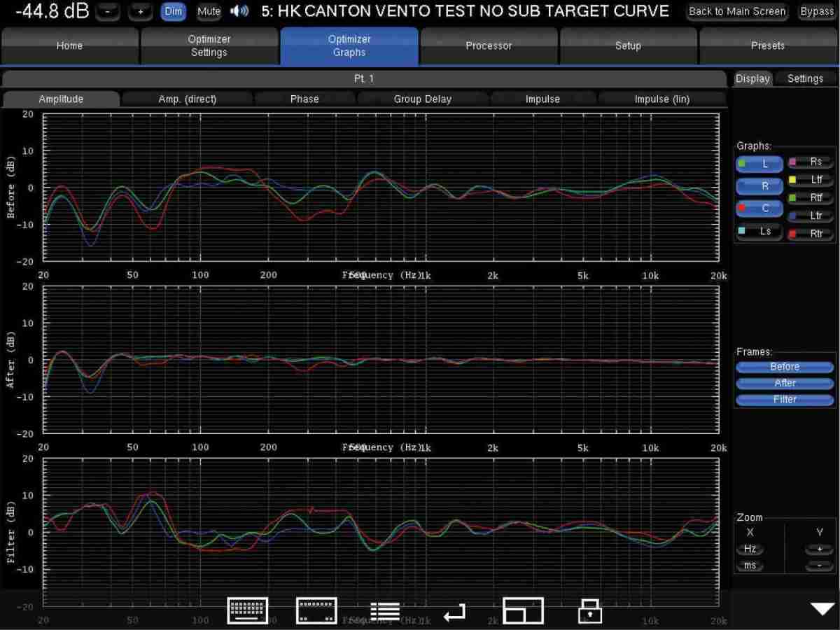Select the Amp. (direct) graph tab
This screenshot has height=630, width=840.
[x=188, y=99]
